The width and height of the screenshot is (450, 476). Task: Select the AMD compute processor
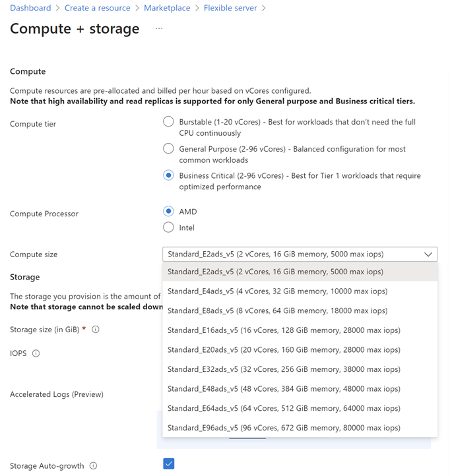point(169,212)
